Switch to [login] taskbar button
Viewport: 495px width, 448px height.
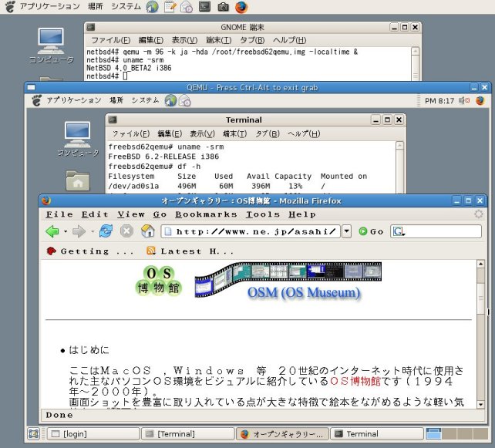coord(93,434)
